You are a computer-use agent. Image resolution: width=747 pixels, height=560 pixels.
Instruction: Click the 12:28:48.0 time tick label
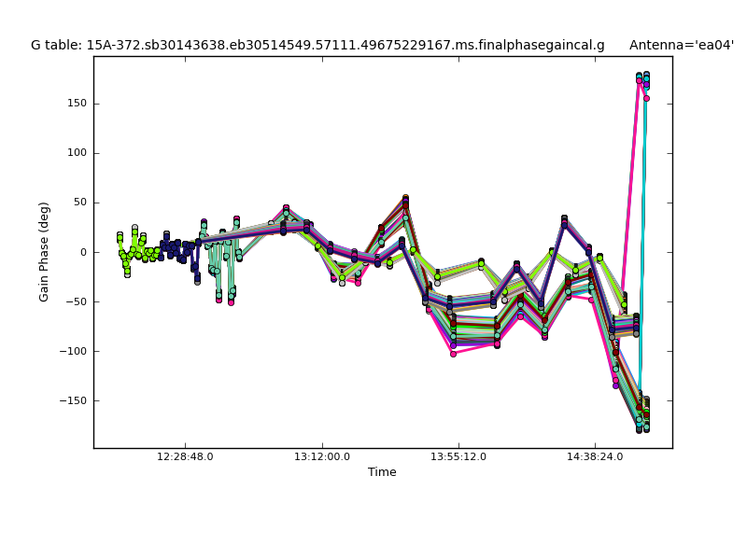point(185,457)
